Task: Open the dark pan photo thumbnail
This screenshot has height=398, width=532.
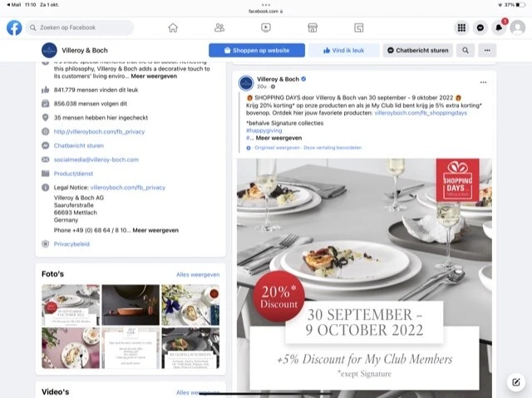Action: 131,304
